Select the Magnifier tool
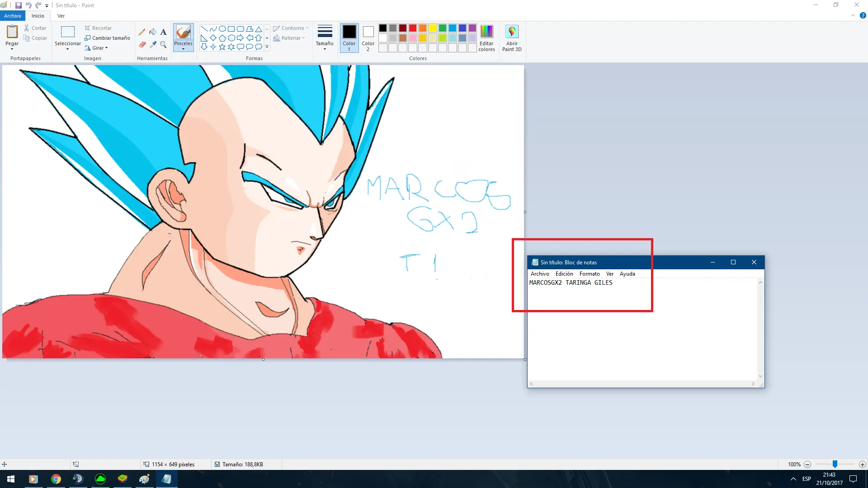The image size is (868, 488). [x=164, y=45]
